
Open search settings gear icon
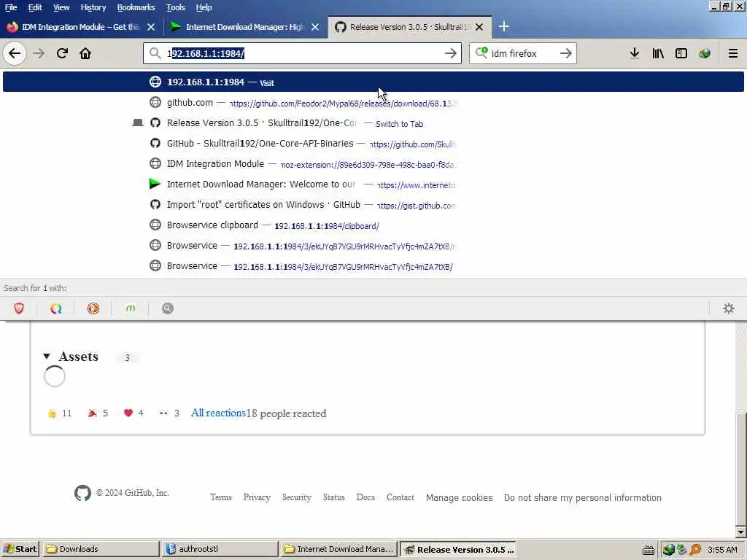pyautogui.click(x=729, y=308)
